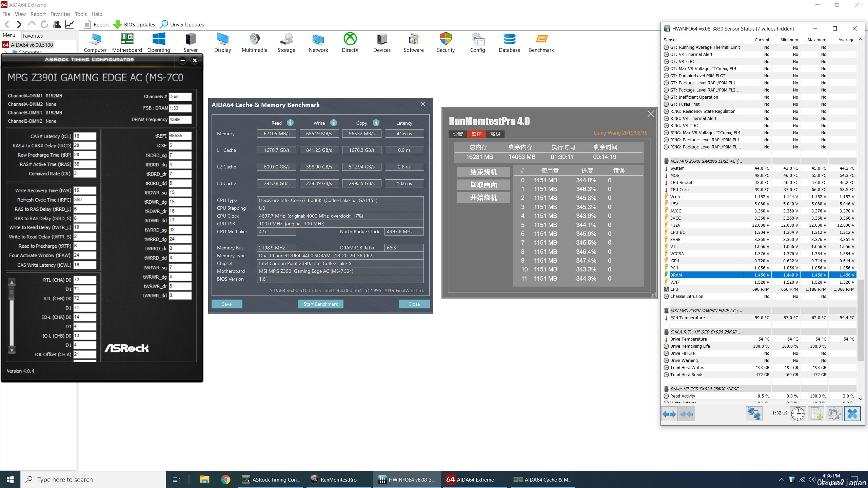868x488 pixels.
Task: Click the HWiNFO sensor list scrollbar
Action: point(861,320)
